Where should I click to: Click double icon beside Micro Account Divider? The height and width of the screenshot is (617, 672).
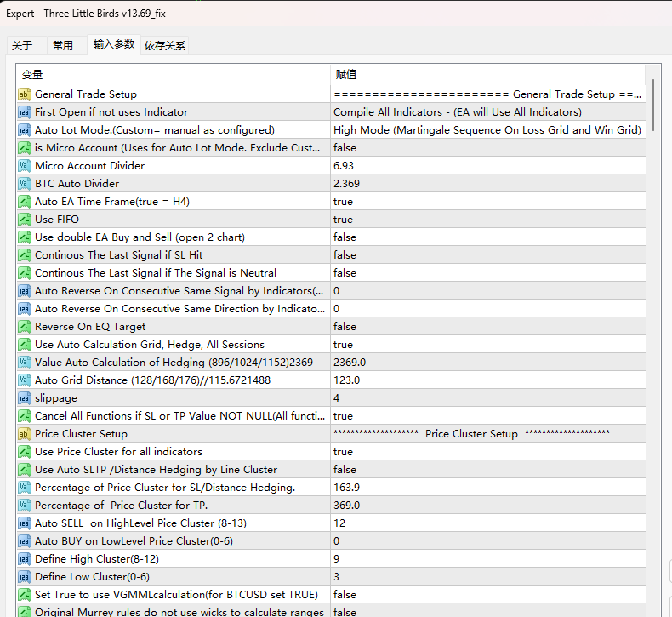(25, 166)
